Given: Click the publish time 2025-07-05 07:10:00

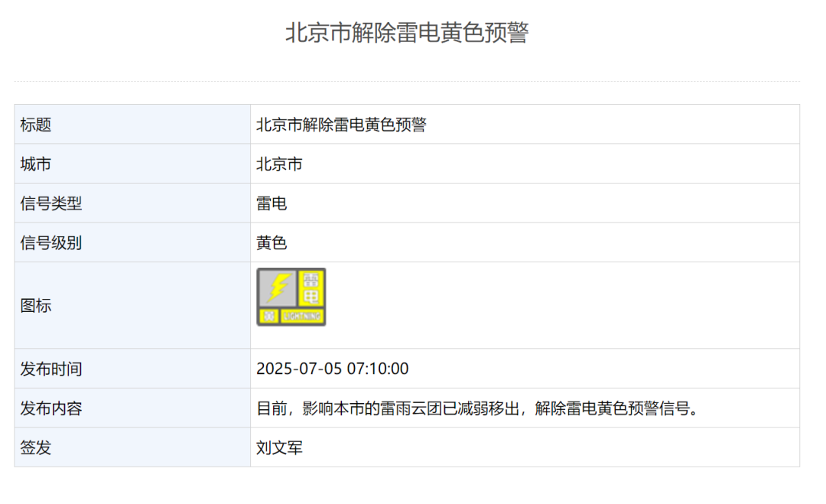Looking at the screenshot, I should pos(333,369).
